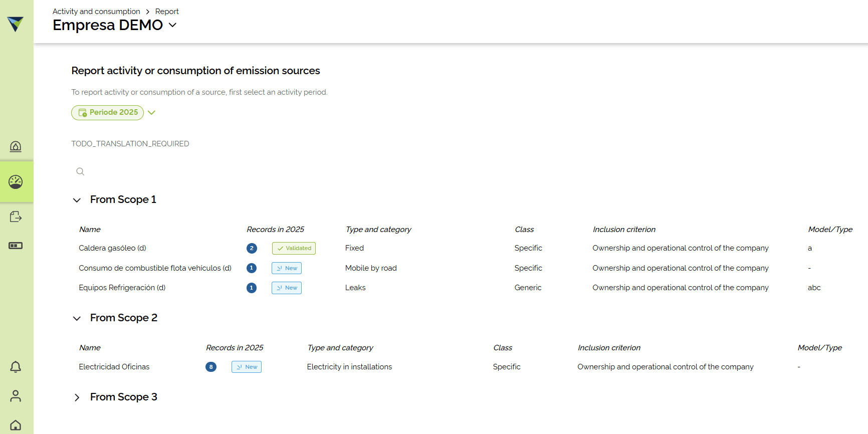Click the search magnifier icon
Viewport: 868px width, 434px height.
click(x=80, y=171)
